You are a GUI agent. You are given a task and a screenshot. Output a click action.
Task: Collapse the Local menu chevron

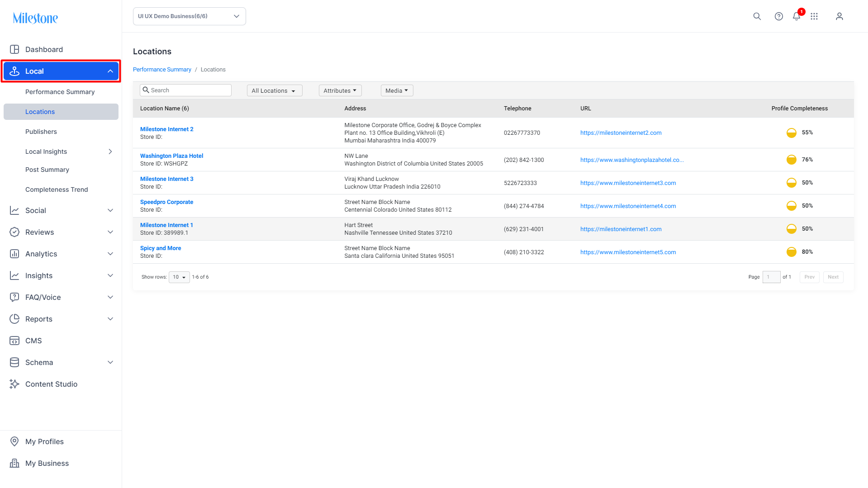(110, 71)
